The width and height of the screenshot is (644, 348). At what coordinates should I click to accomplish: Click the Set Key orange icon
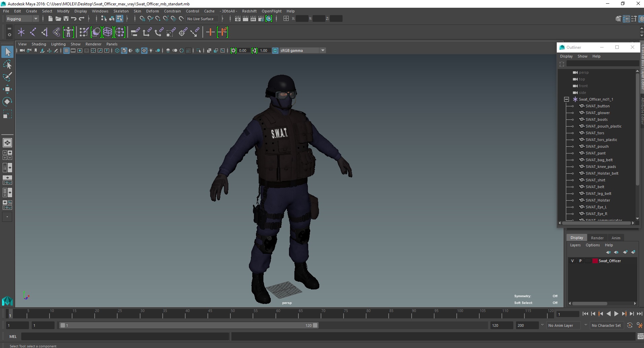pos(210,32)
